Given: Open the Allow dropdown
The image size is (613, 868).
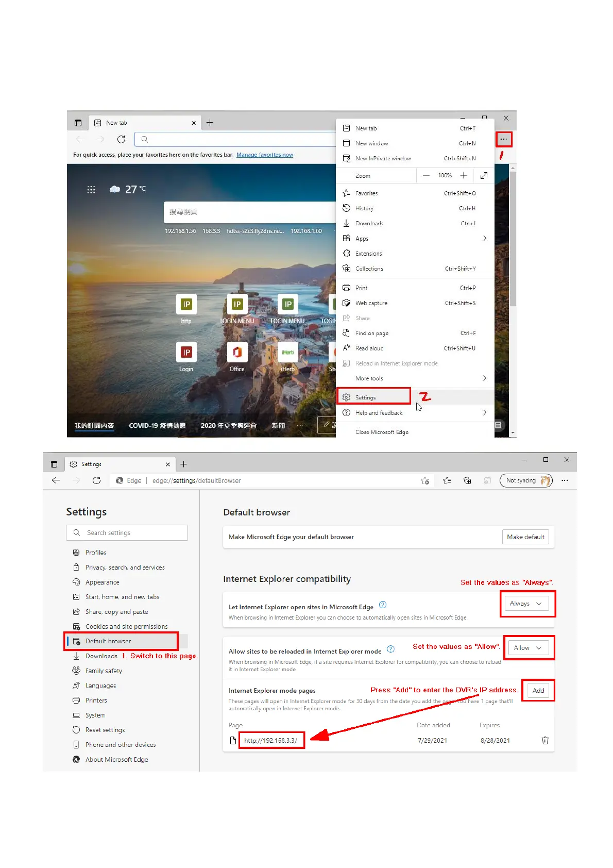Looking at the screenshot, I should [528, 648].
